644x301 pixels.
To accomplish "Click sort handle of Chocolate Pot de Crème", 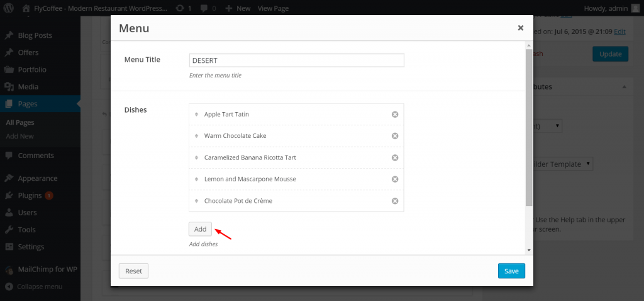I will 196,201.
